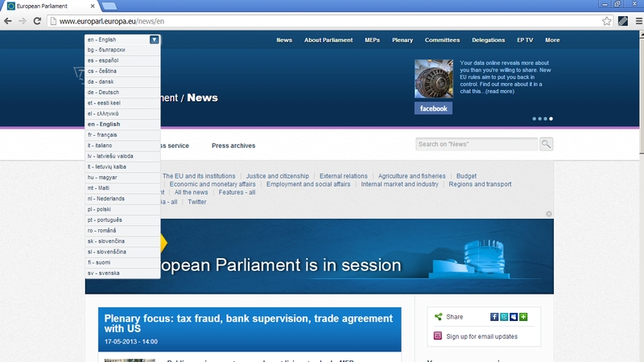This screenshot has width=644, height=362.
Task: Select the last carousel dot
Action: [x=551, y=118]
